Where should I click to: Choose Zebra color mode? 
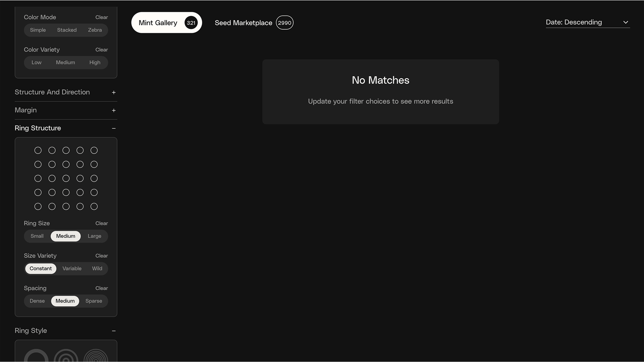[x=95, y=30]
